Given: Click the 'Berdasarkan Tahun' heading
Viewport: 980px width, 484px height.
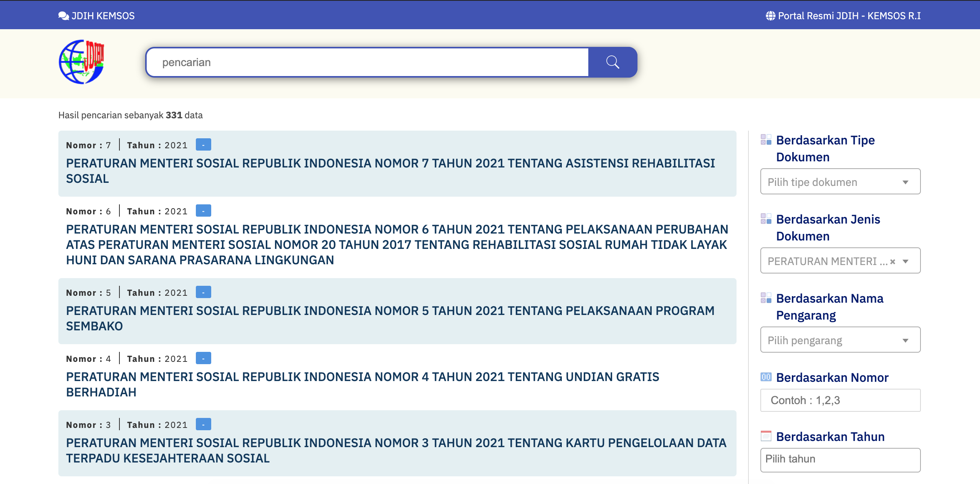Looking at the screenshot, I should point(830,437).
